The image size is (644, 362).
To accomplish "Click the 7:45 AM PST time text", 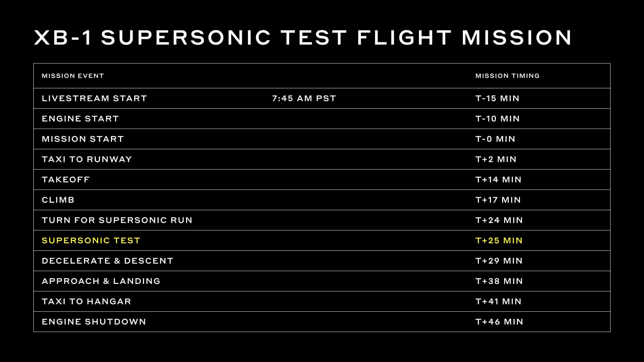I will [304, 98].
